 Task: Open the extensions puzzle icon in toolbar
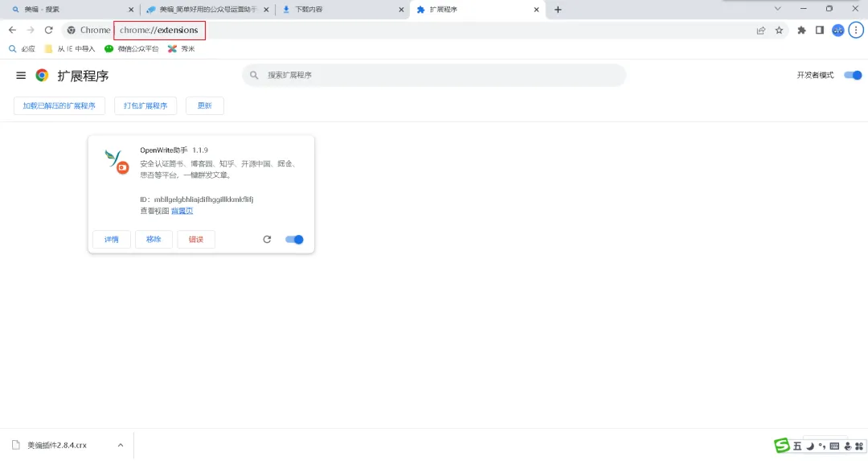(x=801, y=31)
